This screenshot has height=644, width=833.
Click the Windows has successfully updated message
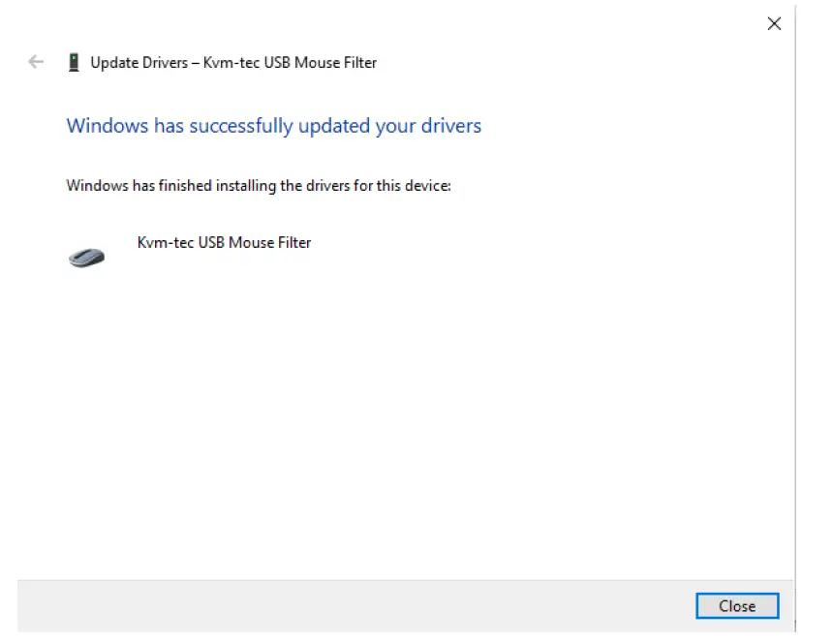273,126
